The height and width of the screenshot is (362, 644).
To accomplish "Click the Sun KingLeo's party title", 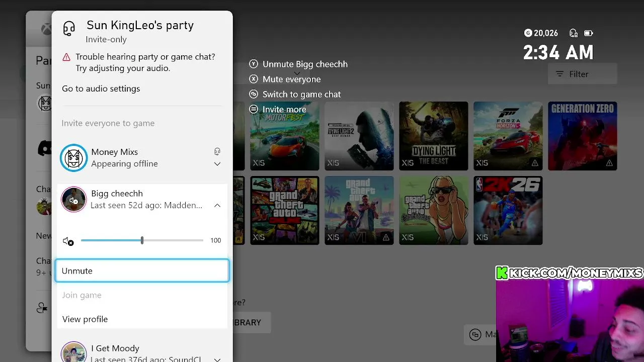I will pos(140,25).
